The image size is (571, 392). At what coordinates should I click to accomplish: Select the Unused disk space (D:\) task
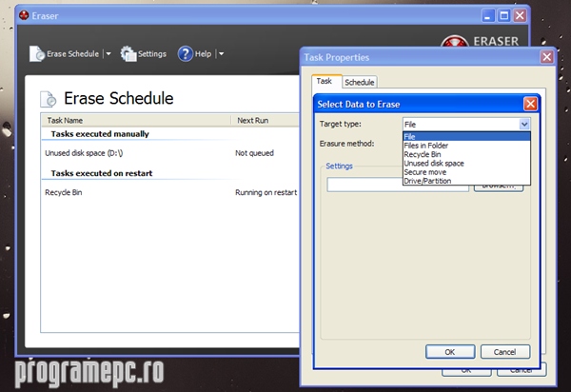pos(84,153)
